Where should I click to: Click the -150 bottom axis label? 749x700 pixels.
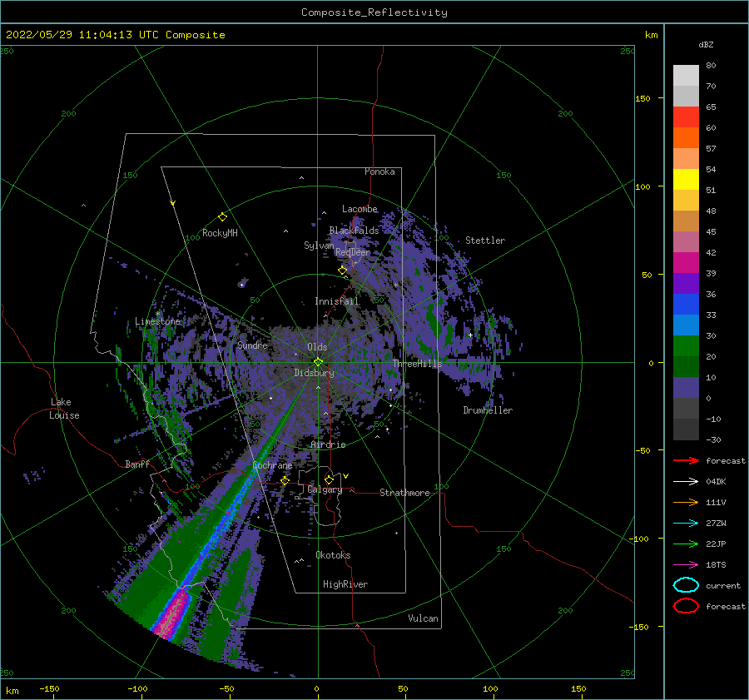pyautogui.click(x=49, y=688)
